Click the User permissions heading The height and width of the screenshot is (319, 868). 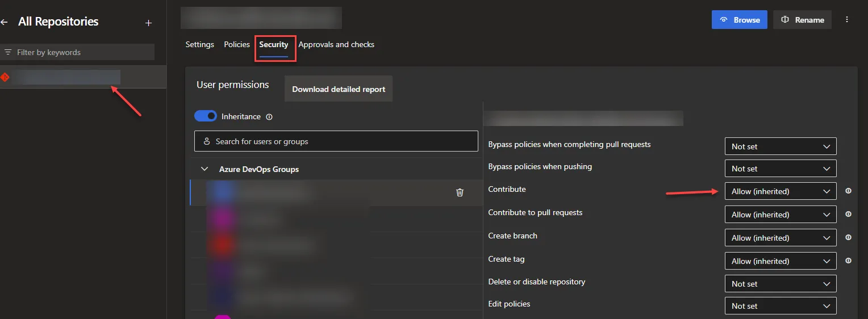pyautogui.click(x=233, y=85)
